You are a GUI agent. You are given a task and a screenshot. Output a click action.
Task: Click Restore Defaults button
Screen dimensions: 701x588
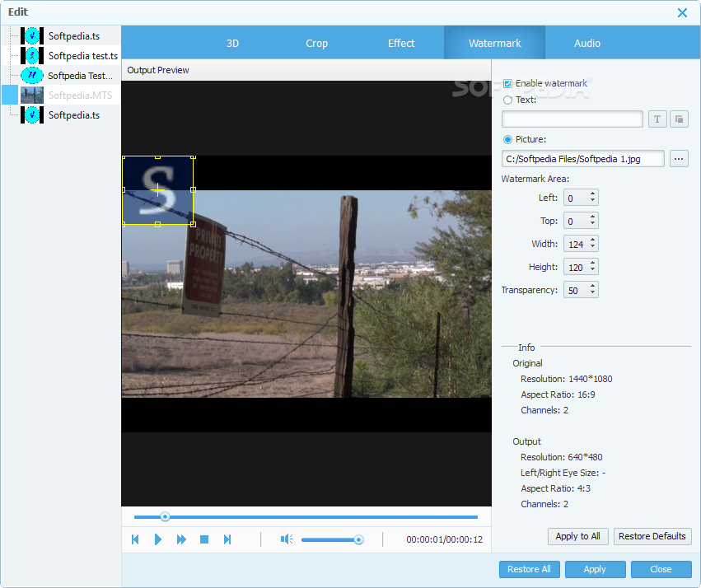tap(652, 536)
